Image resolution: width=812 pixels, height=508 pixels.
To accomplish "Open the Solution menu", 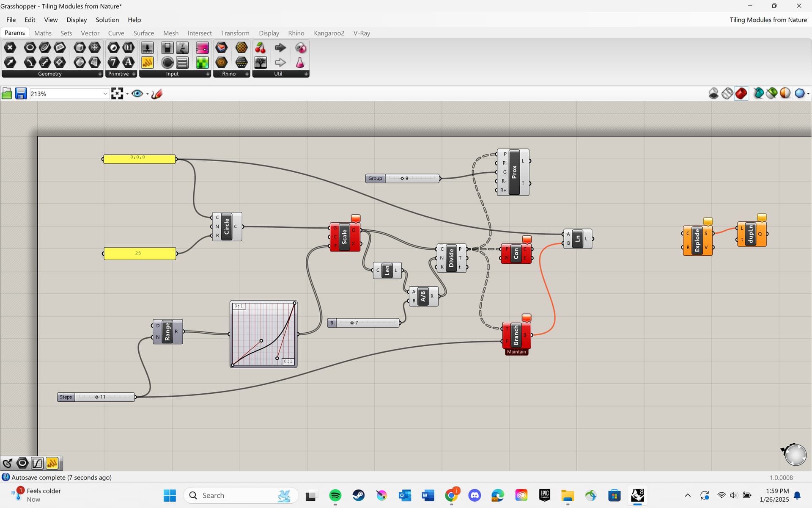I will (x=107, y=20).
